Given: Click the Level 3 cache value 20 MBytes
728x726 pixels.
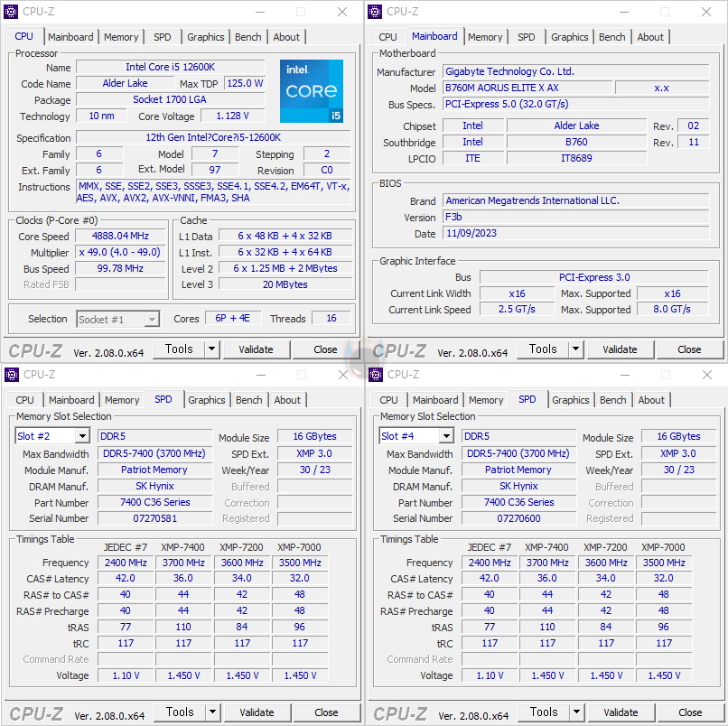Looking at the screenshot, I should [x=285, y=284].
